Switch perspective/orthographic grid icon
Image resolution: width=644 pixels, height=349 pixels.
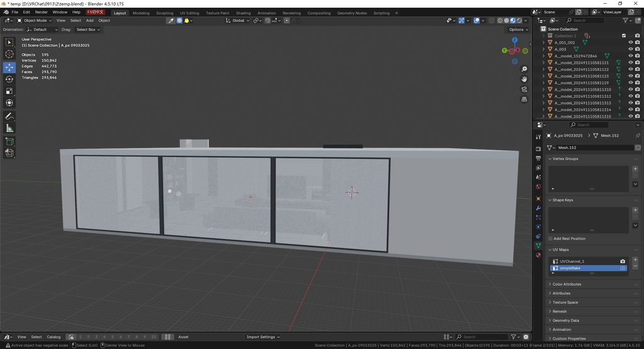pyautogui.click(x=524, y=99)
